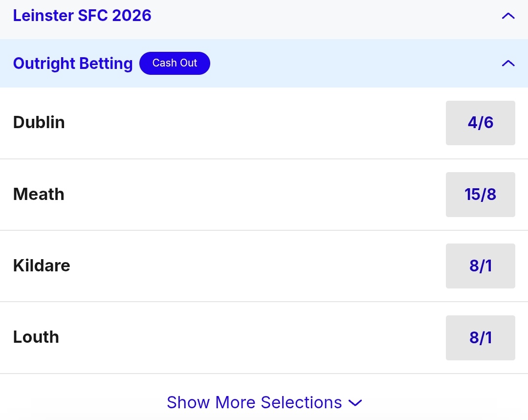Viewport: 528px width, 420px height.
Task: Open the Meath team name
Action: point(39,194)
